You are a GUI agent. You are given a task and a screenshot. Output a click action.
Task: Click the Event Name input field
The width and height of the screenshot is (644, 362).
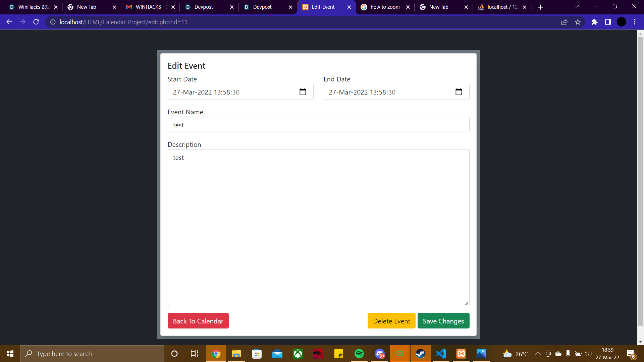[x=318, y=125]
